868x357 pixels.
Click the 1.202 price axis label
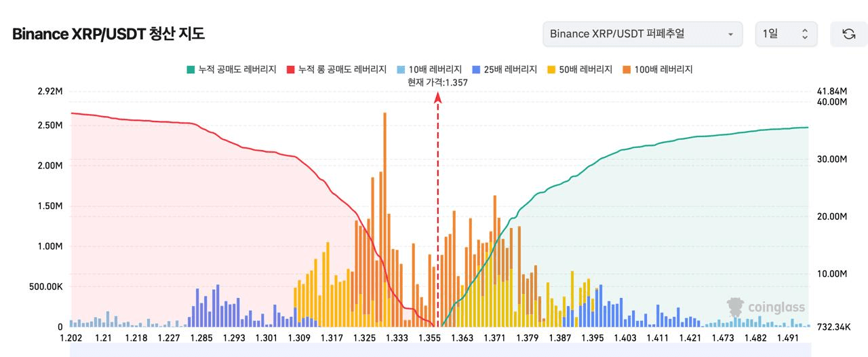point(71,338)
